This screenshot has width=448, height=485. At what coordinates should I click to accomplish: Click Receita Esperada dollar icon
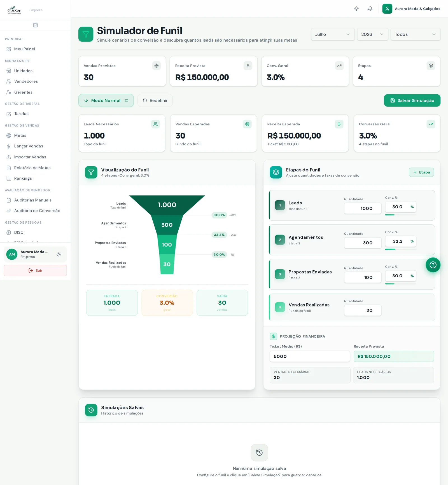pyautogui.click(x=339, y=124)
